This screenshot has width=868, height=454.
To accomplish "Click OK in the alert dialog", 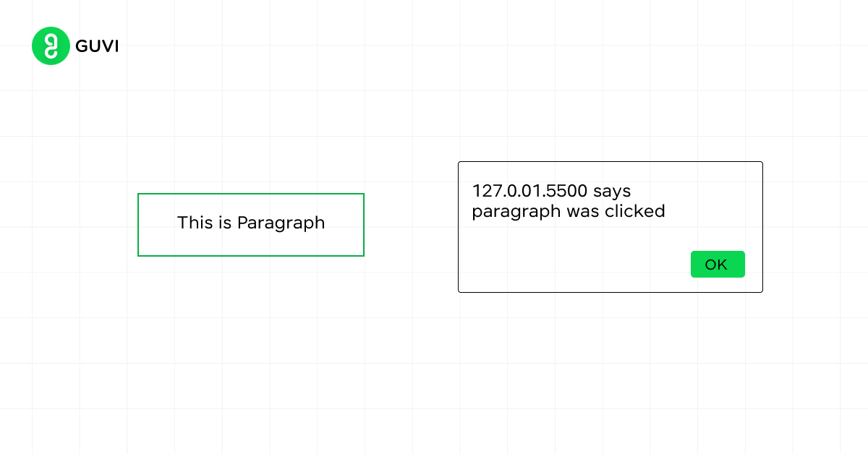I will [718, 265].
